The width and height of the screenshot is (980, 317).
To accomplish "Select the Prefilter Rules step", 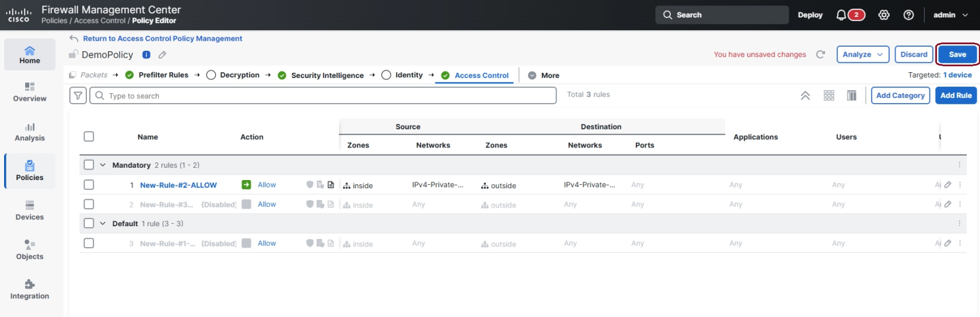I will point(157,75).
